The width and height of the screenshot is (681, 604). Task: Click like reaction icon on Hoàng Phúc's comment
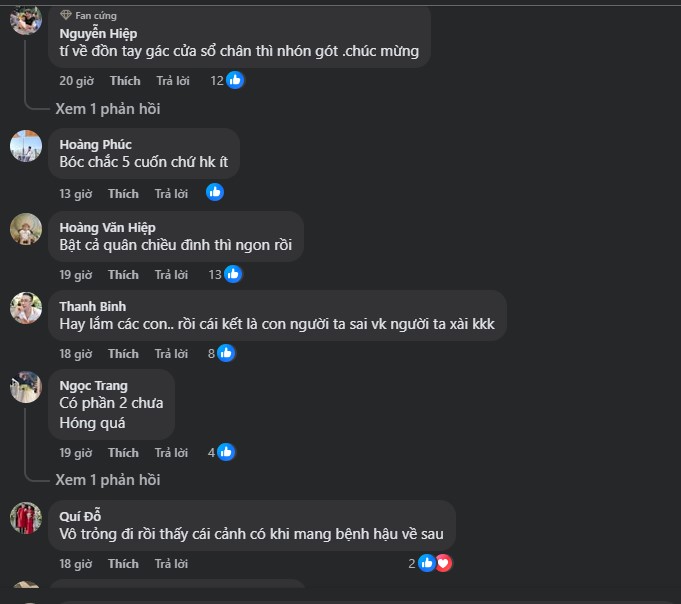[215, 192]
